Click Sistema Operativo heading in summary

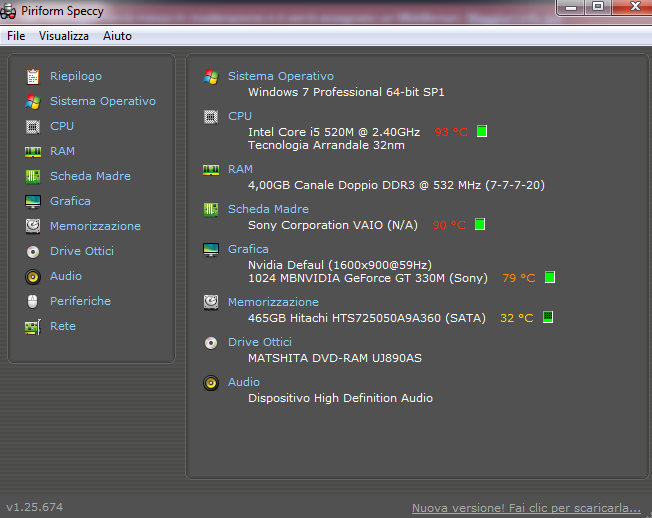pos(281,76)
